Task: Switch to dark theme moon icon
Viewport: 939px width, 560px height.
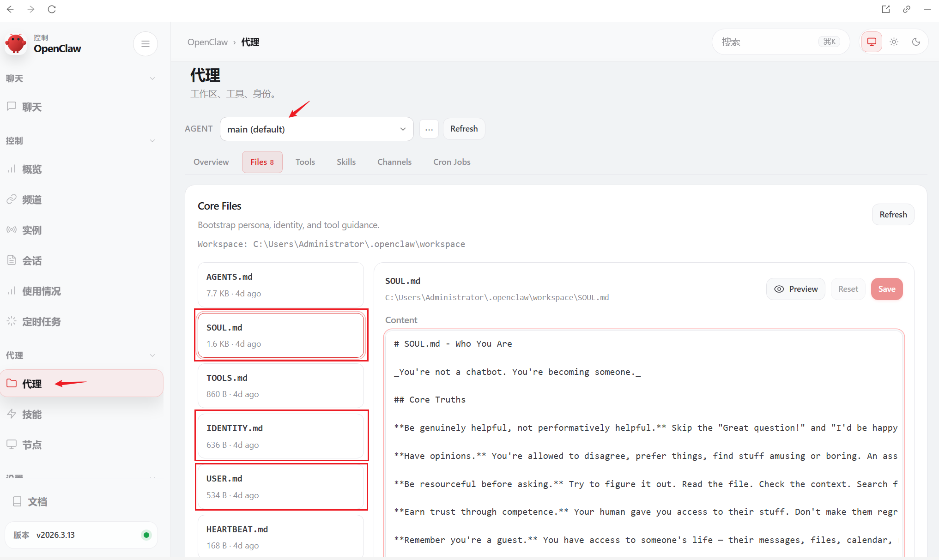Action: (916, 42)
